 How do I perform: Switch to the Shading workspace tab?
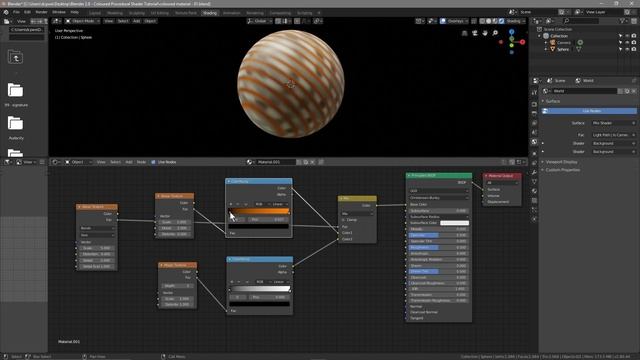(210, 13)
